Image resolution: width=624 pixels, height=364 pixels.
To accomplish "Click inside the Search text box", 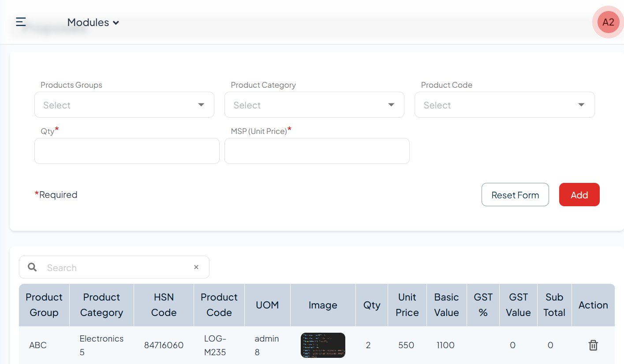I will click(x=117, y=267).
